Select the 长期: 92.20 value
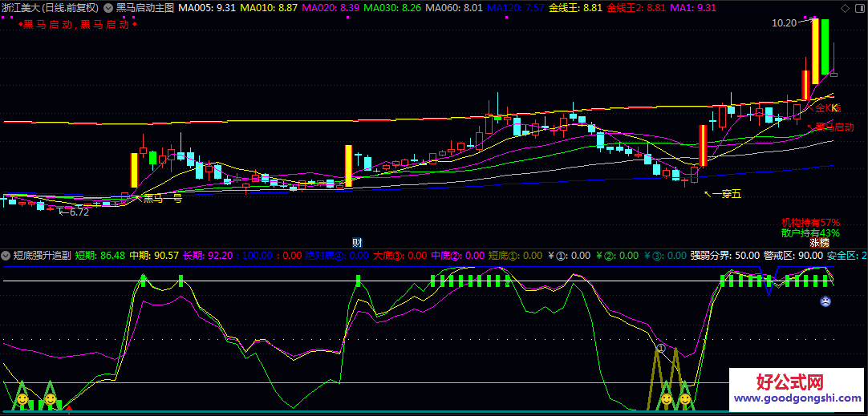 [209, 256]
